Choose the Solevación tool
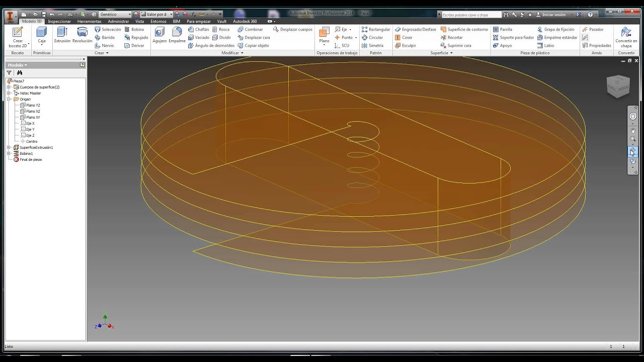This screenshot has height=362, width=644. tap(108, 29)
